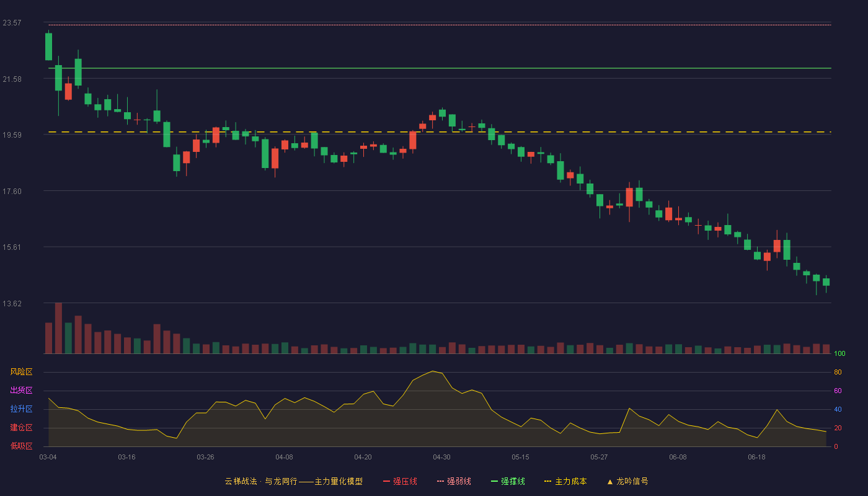Click the 100 indicator scale label

(839, 354)
